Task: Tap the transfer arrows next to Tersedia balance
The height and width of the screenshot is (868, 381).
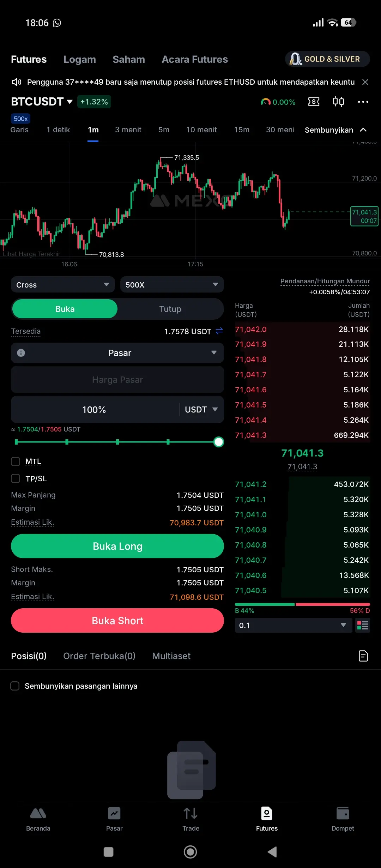Action: click(219, 331)
